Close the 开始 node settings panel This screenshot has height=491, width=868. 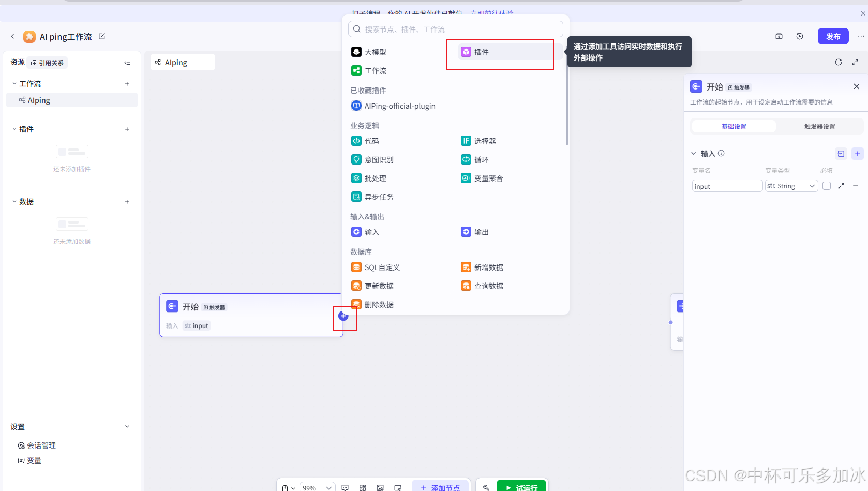857,86
